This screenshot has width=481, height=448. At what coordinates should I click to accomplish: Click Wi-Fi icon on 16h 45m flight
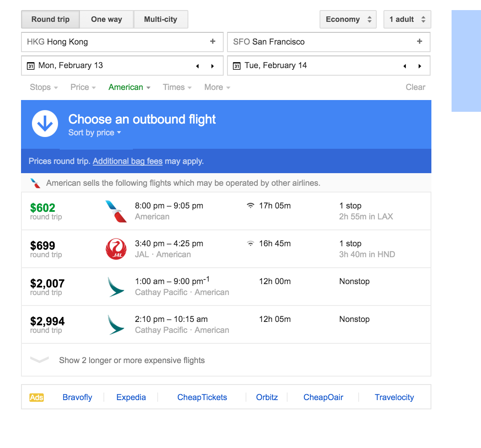coord(251,243)
